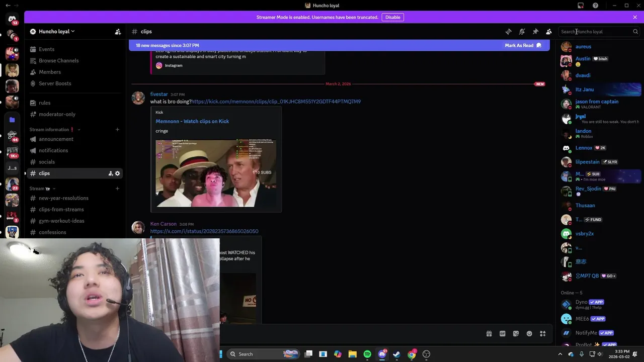Screen dimensions: 644x362
Task: Open File Explorer from taskbar
Action: pyautogui.click(x=353, y=354)
